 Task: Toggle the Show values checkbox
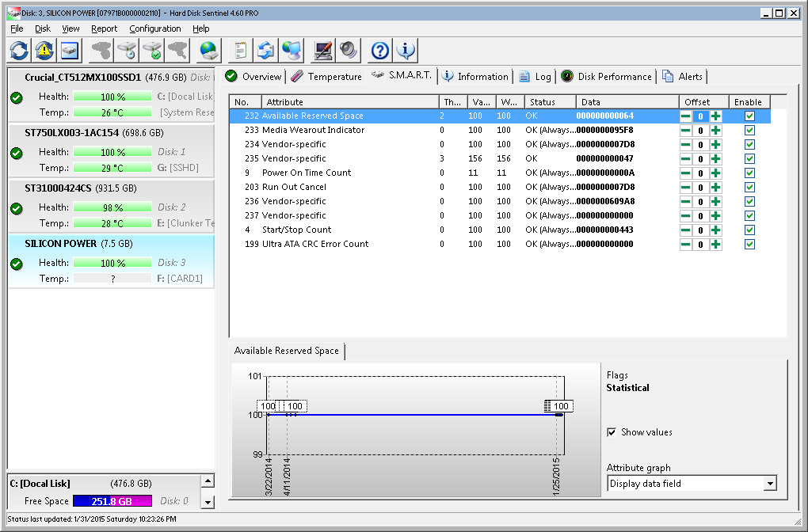tap(612, 432)
